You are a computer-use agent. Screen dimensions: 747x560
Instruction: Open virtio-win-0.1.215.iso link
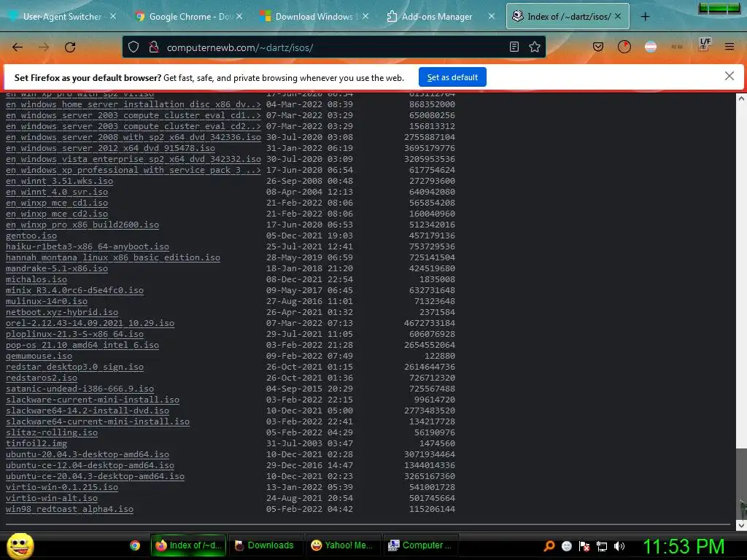[x=62, y=488]
